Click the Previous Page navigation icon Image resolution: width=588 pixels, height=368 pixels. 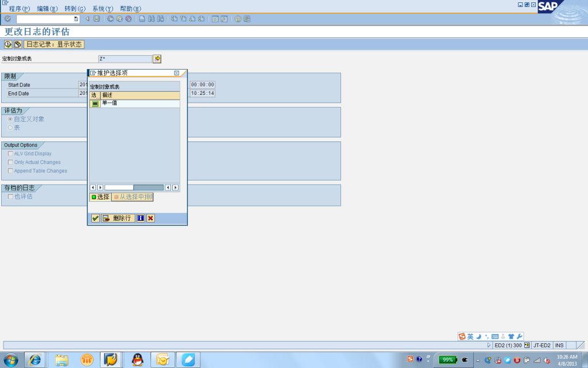point(183,19)
